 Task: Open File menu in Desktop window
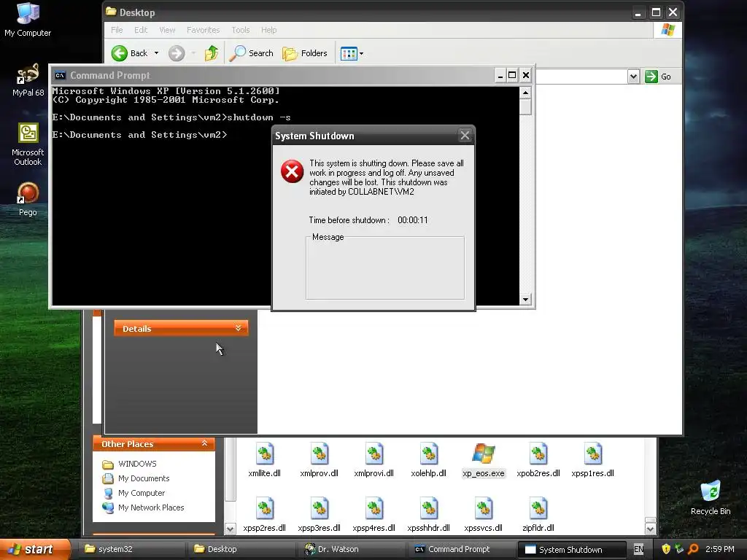(117, 30)
